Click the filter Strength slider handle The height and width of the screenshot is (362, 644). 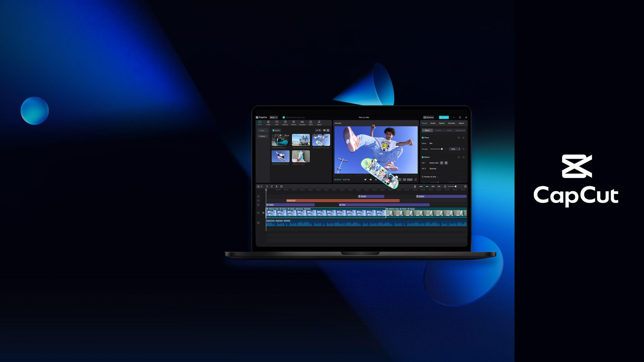(x=442, y=149)
